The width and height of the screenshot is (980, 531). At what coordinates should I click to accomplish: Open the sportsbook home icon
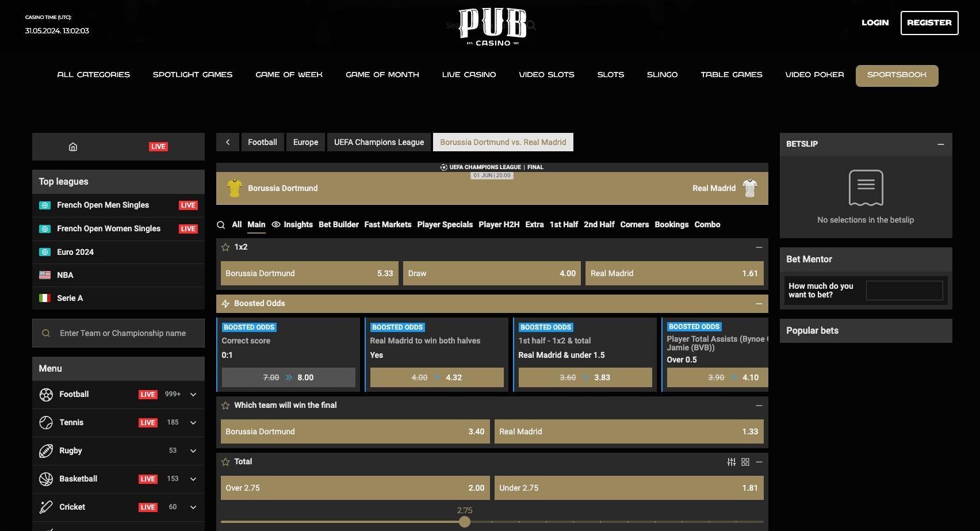coord(73,147)
